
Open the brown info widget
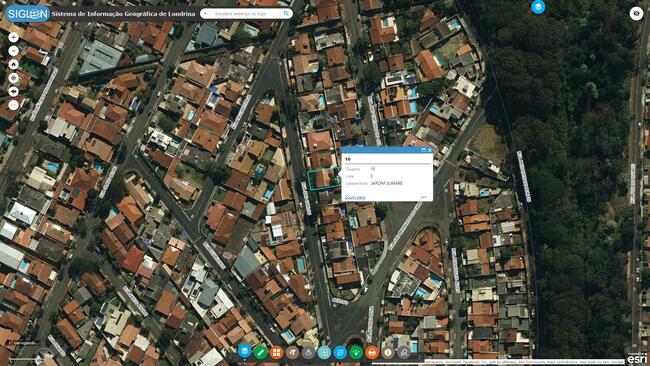point(388,352)
